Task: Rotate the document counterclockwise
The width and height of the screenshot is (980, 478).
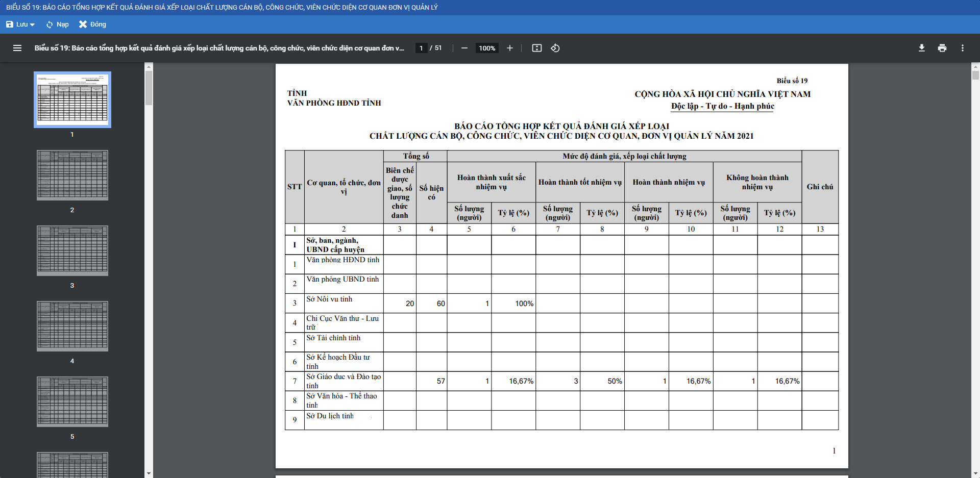Action: click(x=555, y=48)
